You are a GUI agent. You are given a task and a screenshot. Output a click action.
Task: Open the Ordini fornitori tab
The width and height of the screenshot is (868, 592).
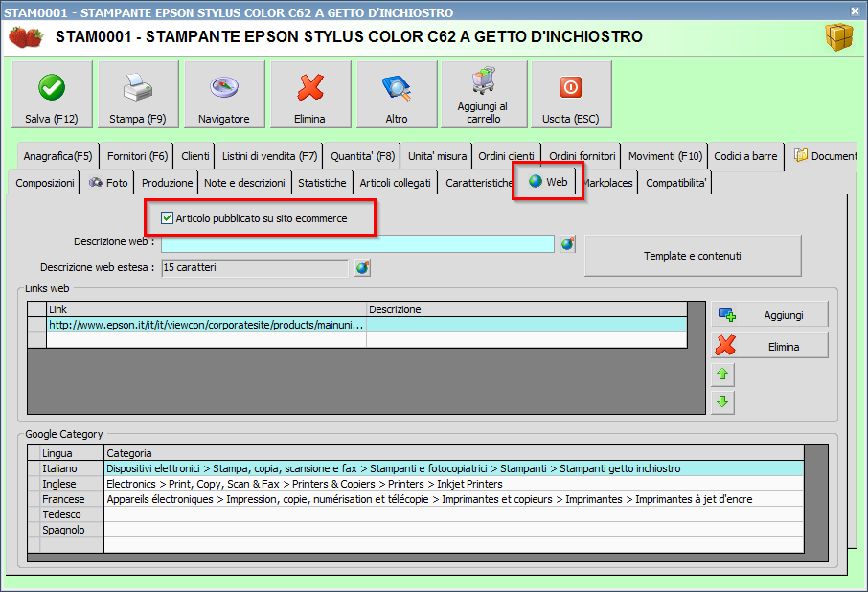(582, 156)
